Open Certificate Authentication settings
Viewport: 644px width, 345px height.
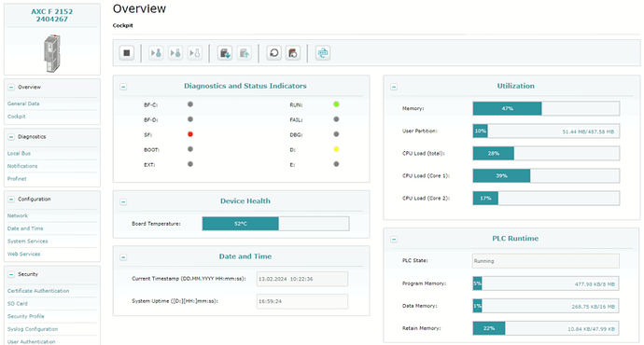(x=38, y=291)
